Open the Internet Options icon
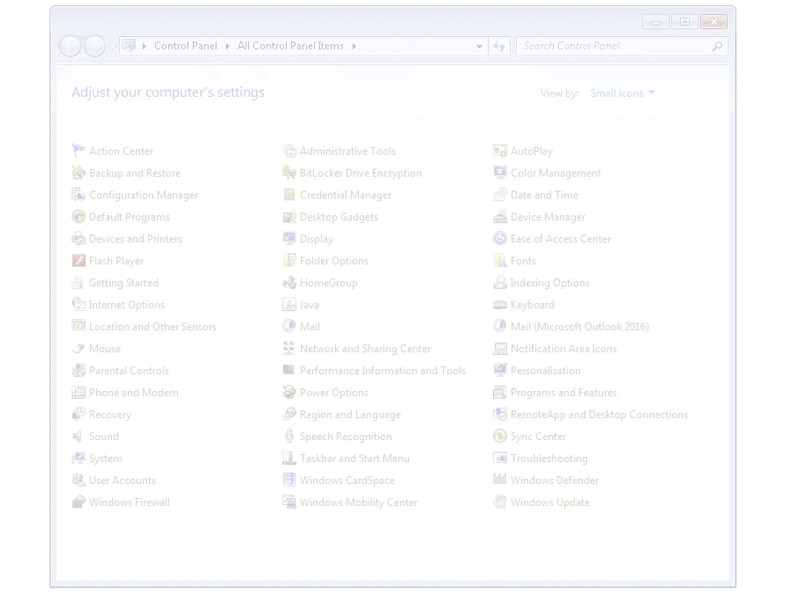This screenshot has width=800, height=600. click(x=78, y=304)
